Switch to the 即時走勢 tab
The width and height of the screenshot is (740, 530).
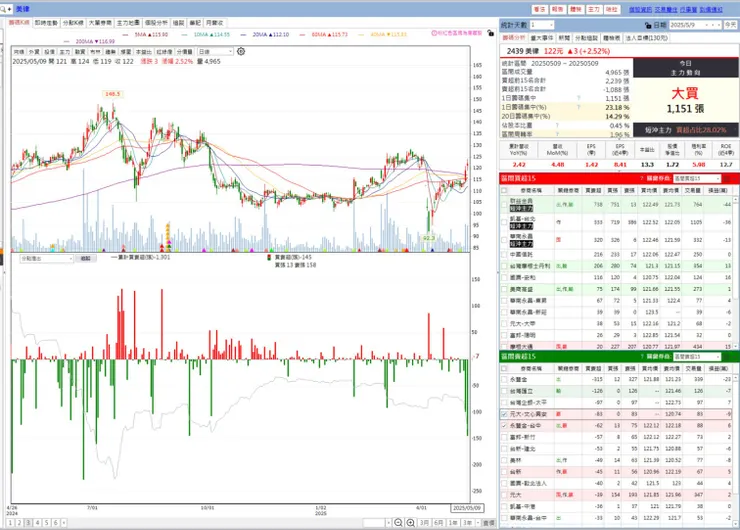46,23
